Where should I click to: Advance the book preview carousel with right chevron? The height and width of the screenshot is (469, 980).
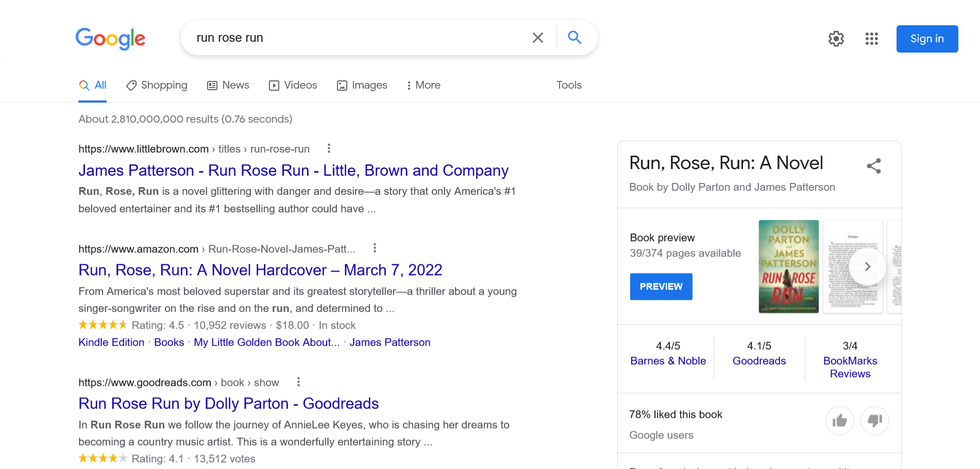coord(868,266)
